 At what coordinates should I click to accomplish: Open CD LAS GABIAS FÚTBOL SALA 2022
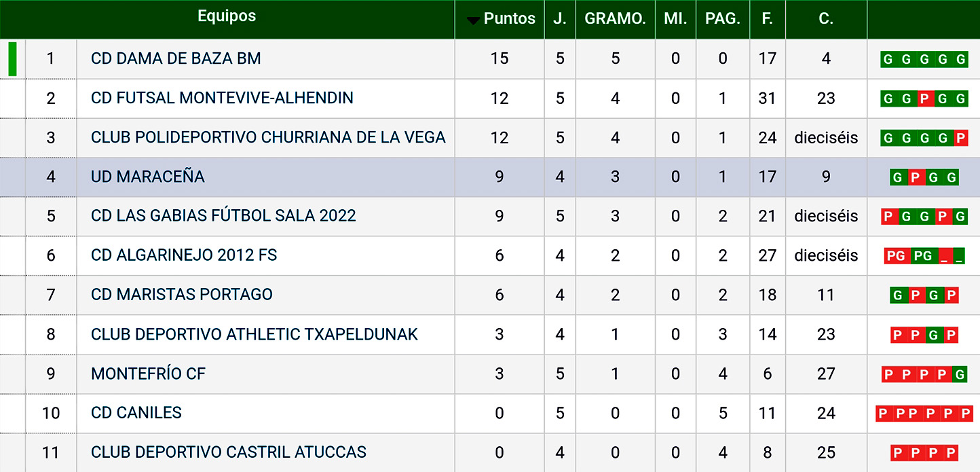(223, 216)
